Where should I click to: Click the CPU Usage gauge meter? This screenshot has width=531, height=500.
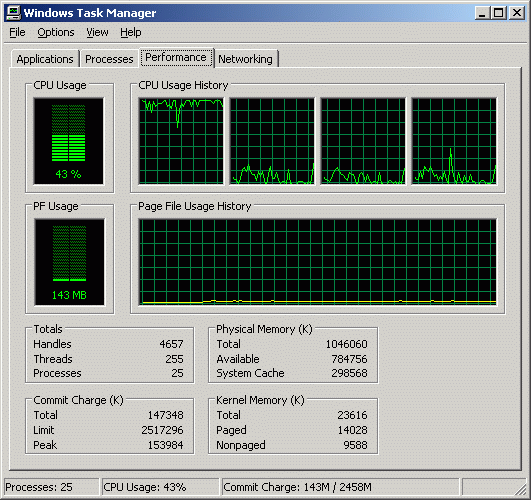pos(68,141)
